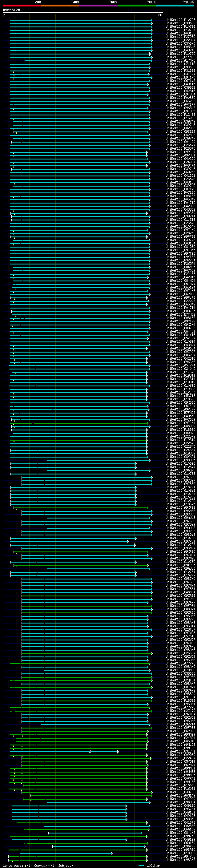Select the UniRef100_P07089 label

(180, 270)
